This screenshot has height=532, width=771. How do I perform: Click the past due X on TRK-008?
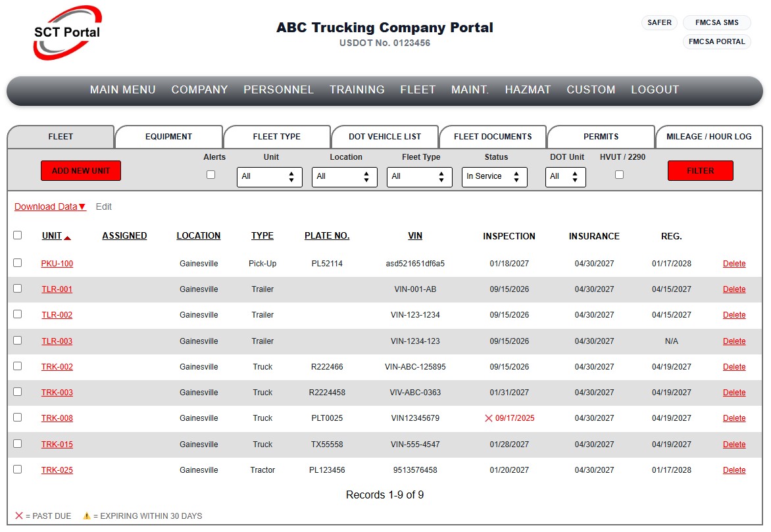click(488, 418)
